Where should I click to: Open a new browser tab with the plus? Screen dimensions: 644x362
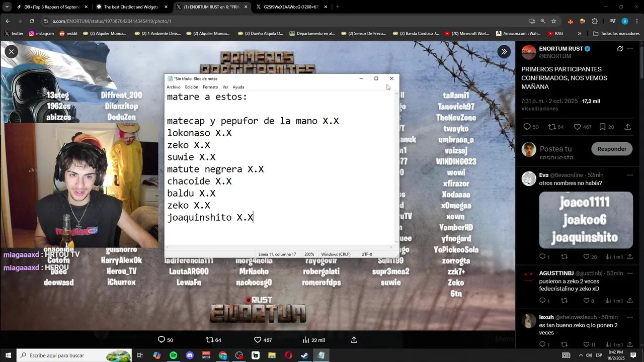tap(337, 7)
